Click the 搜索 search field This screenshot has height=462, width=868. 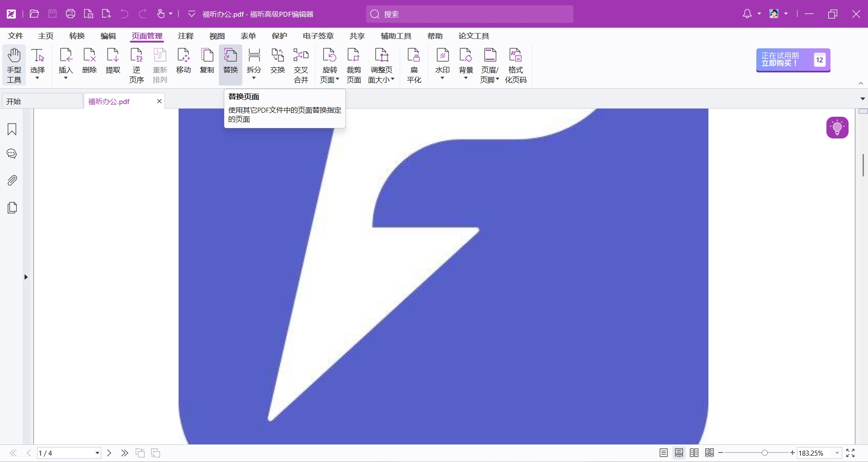coord(469,14)
